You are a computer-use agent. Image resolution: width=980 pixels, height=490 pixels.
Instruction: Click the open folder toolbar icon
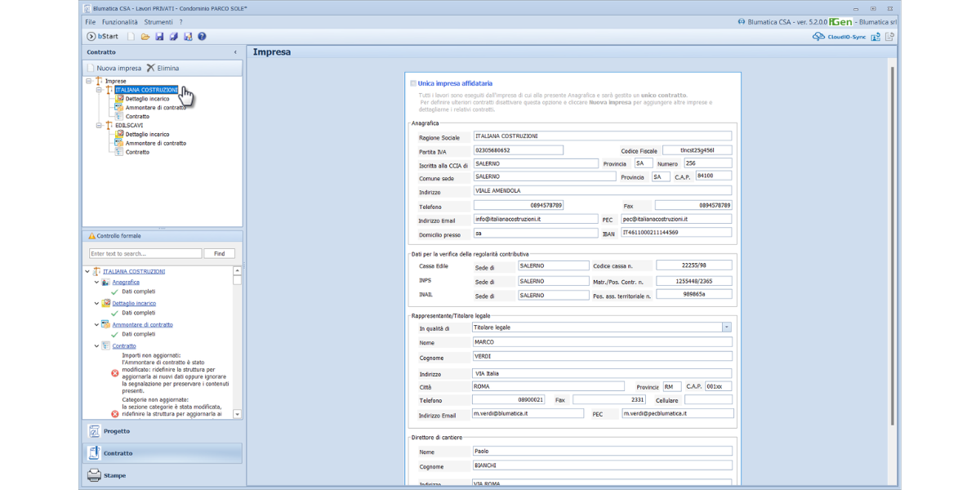coord(145,37)
